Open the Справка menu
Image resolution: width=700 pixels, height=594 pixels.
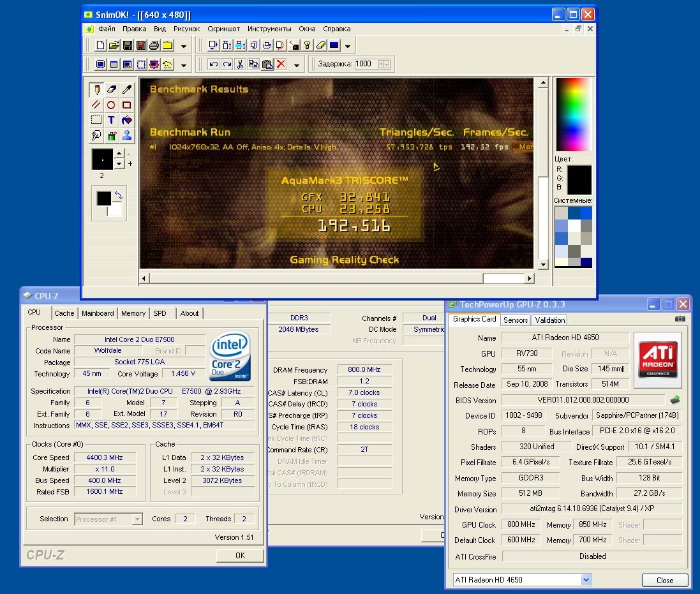[x=337, y=29]
